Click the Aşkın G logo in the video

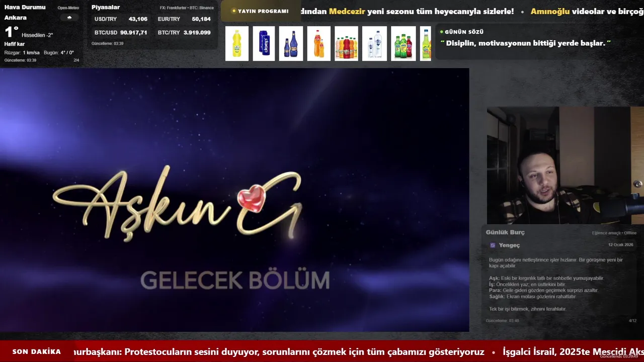tap(178, 204)
